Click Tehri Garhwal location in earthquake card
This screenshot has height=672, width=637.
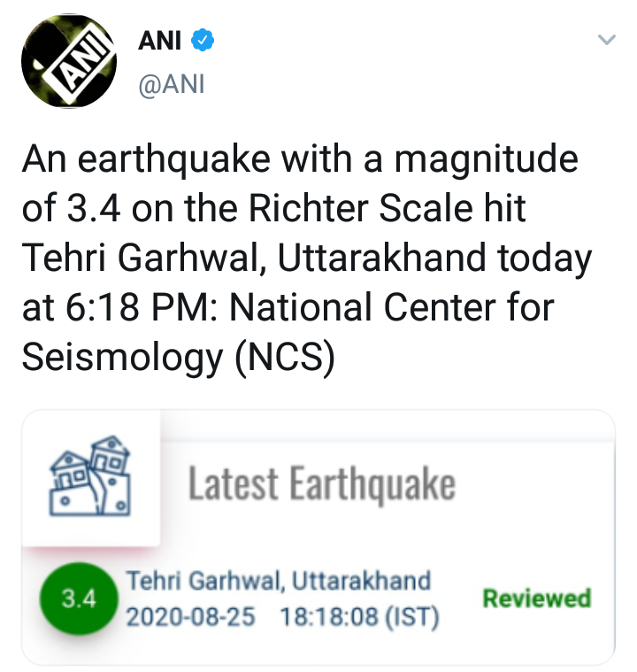pos(205,582)
